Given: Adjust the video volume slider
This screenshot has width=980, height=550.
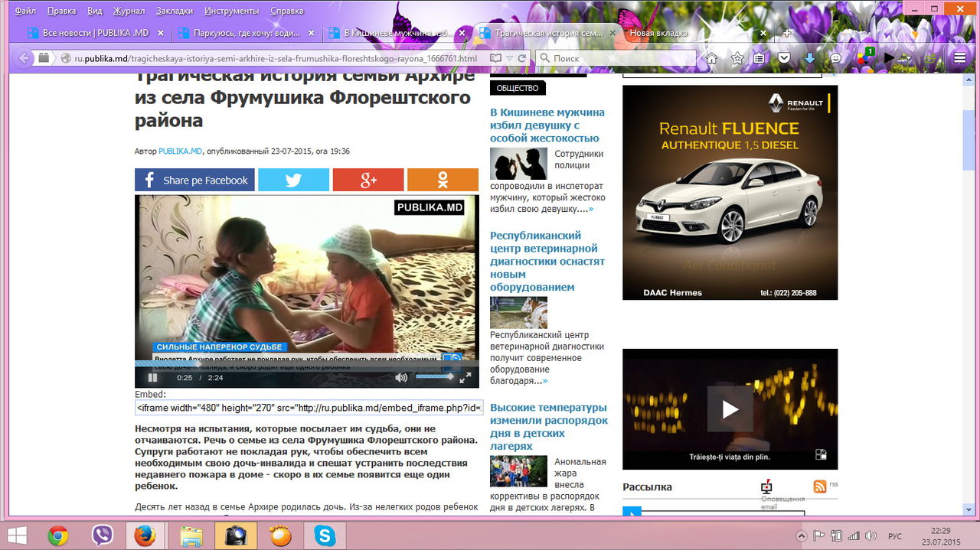Looking at the screenshot, I should pos(435,377).
